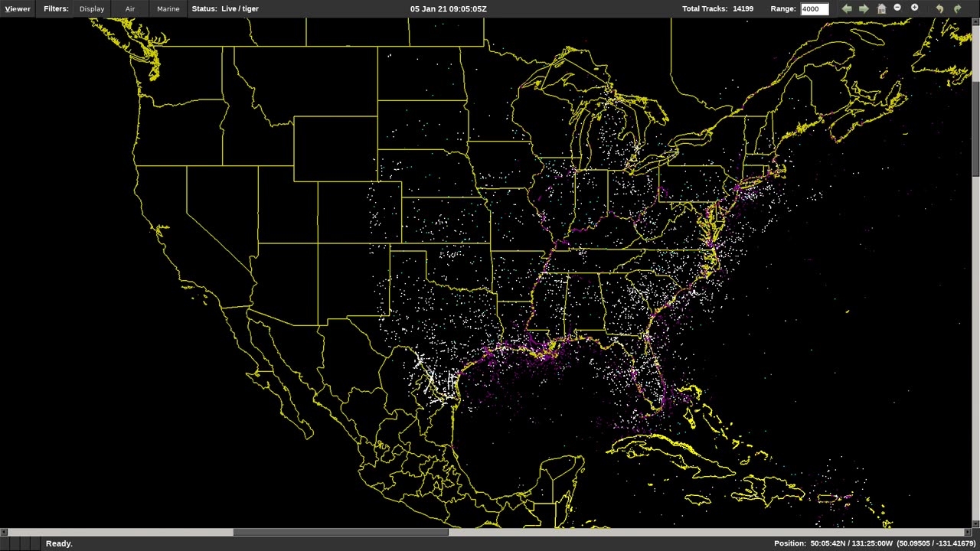Click the "Filters:" label
Viewport: 980px width, 551px height.
coord(56,8)
